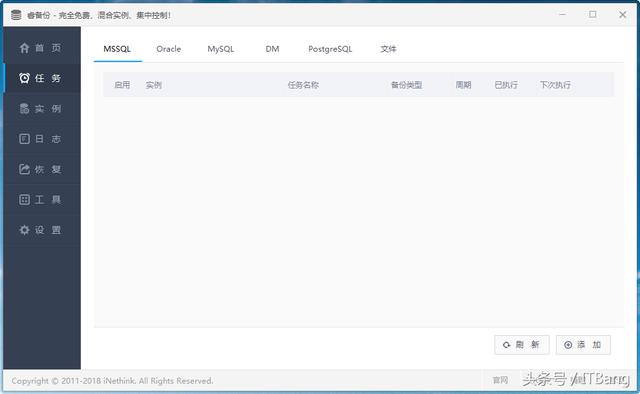Screen dimensions: 640x394
Task: Open the 官网 official website link
Action: pos(500,381)
